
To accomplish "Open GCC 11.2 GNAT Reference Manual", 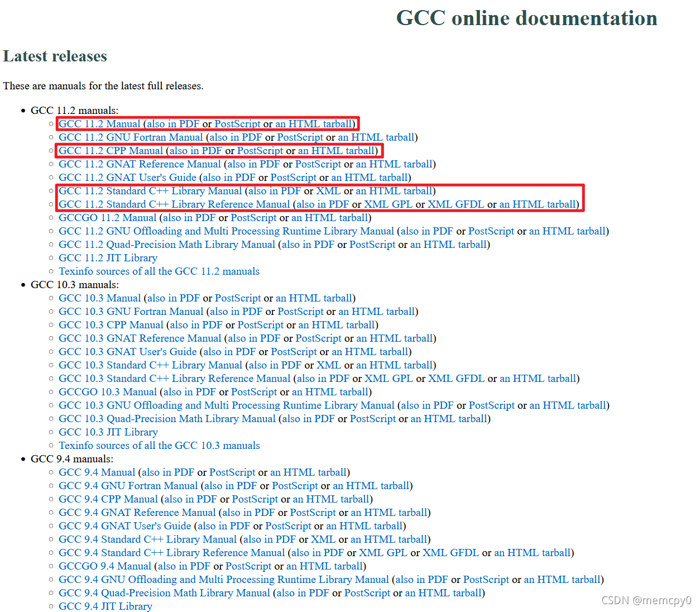I will click(x=140, y=164).
